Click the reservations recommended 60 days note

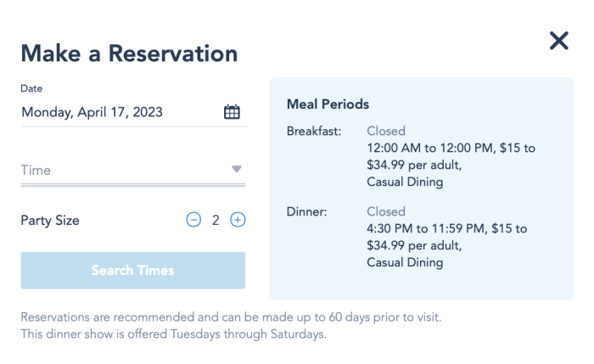point(231,317)
